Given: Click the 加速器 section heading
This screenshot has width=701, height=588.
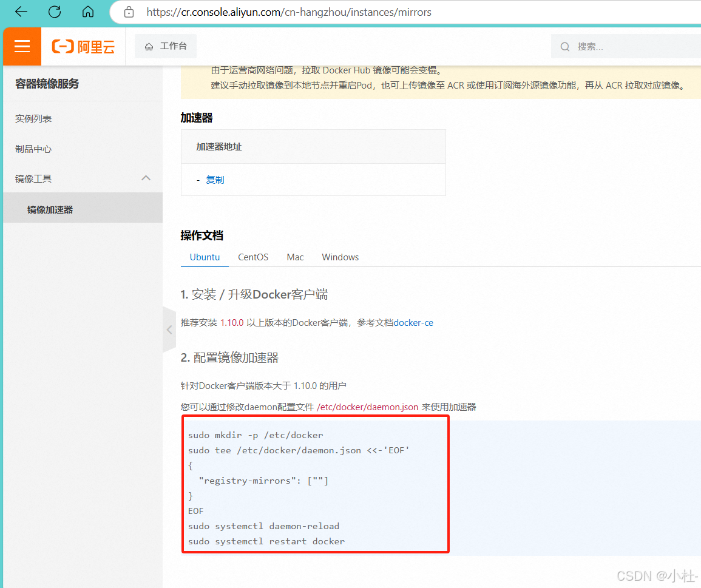Looking at the screenshot, I should (x=197, y=118).
